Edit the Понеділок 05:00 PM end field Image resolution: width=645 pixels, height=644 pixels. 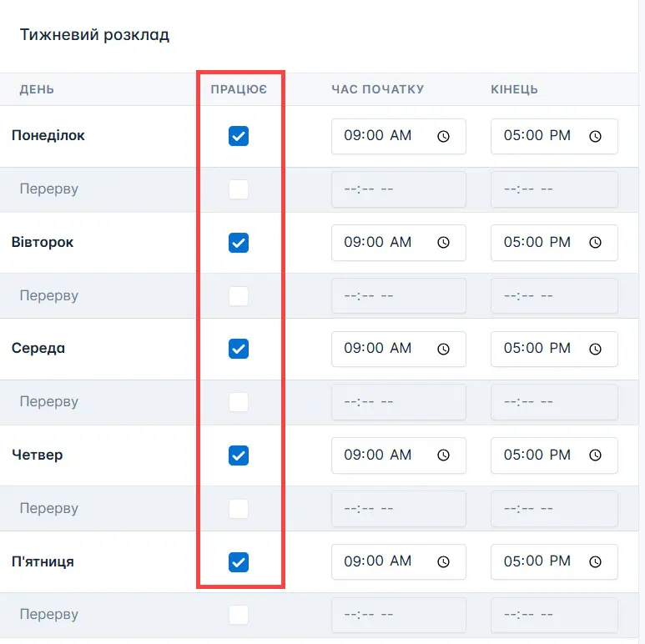[x=554, y=136]
